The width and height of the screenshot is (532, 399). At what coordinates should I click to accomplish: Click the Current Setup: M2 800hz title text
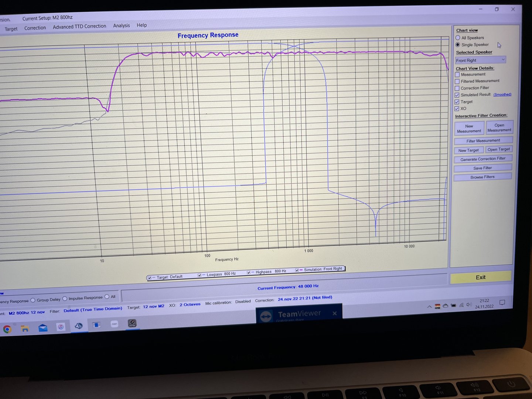tap(47, 18)
